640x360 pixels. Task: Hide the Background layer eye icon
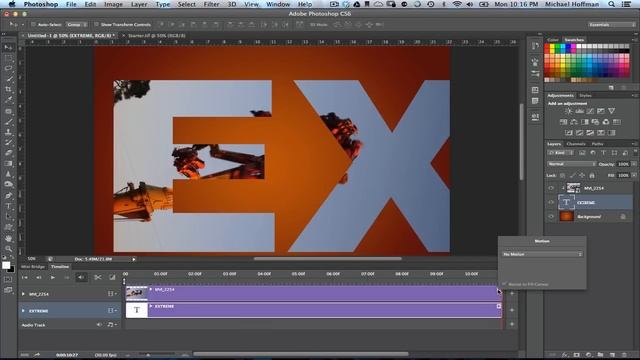551,217
